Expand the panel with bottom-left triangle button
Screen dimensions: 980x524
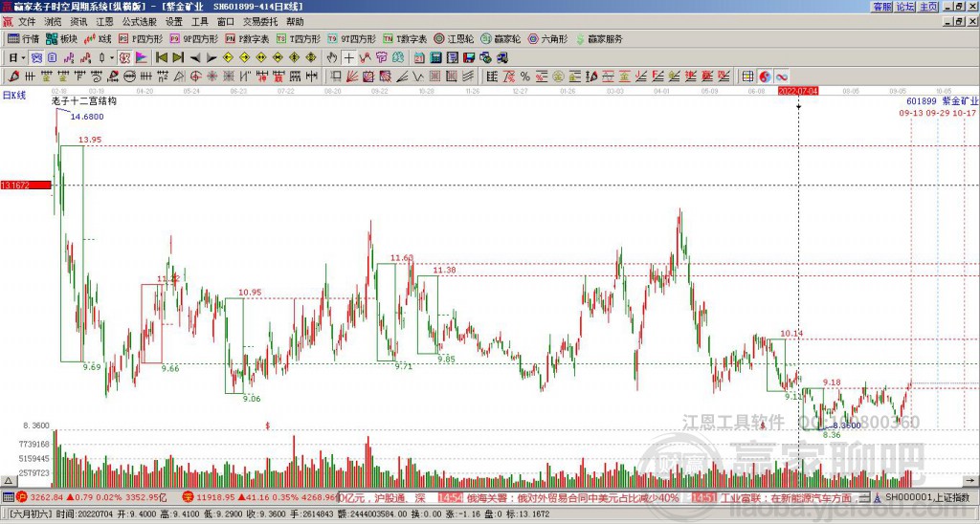[x=8, y=480]
